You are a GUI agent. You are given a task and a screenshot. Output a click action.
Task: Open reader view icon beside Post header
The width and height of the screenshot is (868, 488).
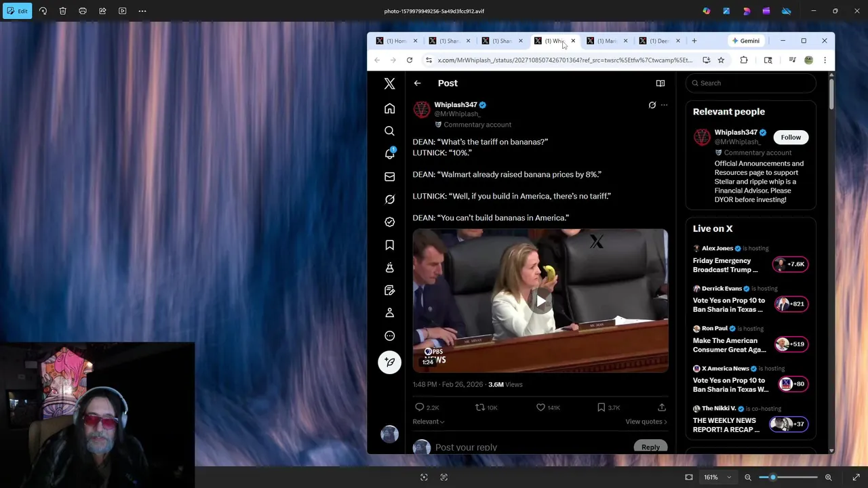pyautogui.click(x=660, y=83)
